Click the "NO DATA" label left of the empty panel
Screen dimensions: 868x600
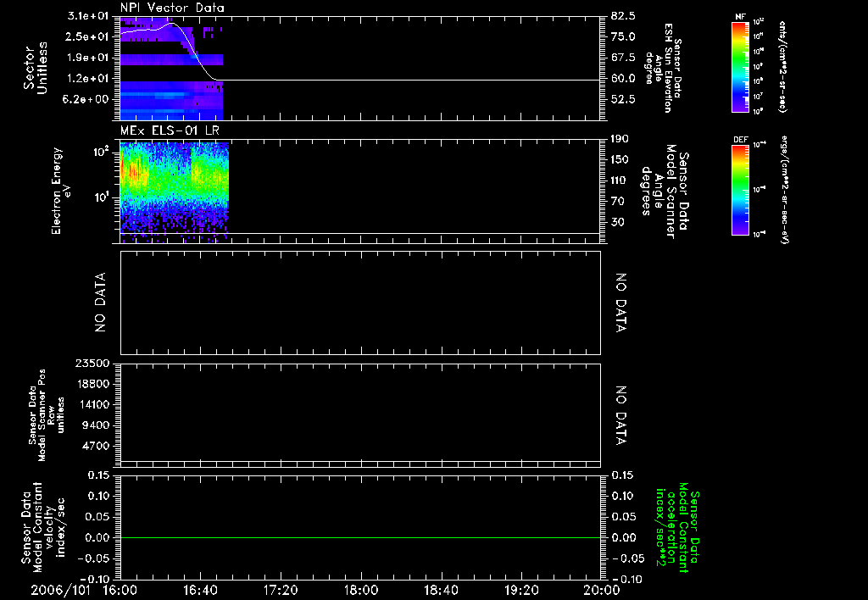tap(100, 303)
